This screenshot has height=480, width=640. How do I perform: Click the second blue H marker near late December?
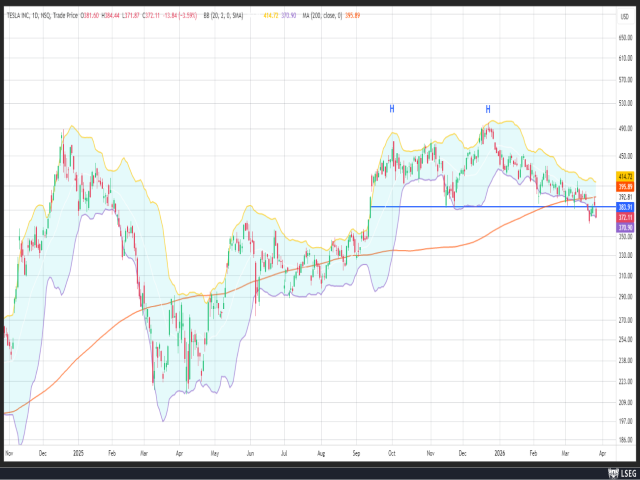[x=488, y=109]
